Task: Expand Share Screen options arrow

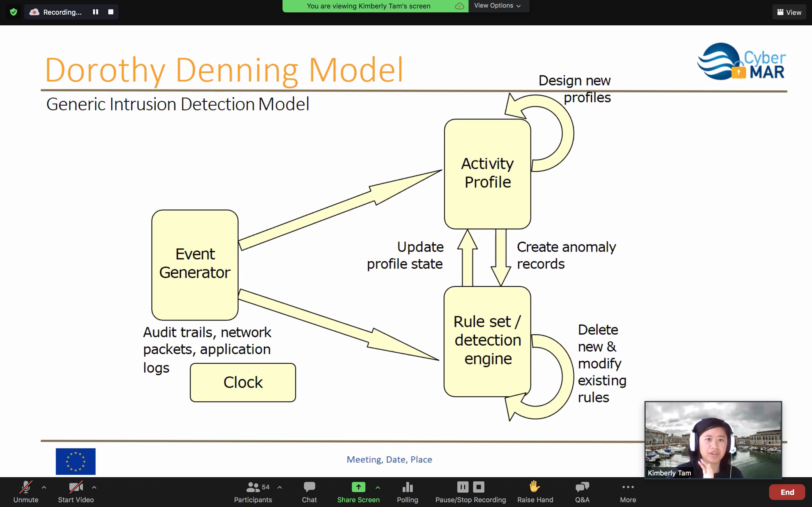Action: pos(378,487)
